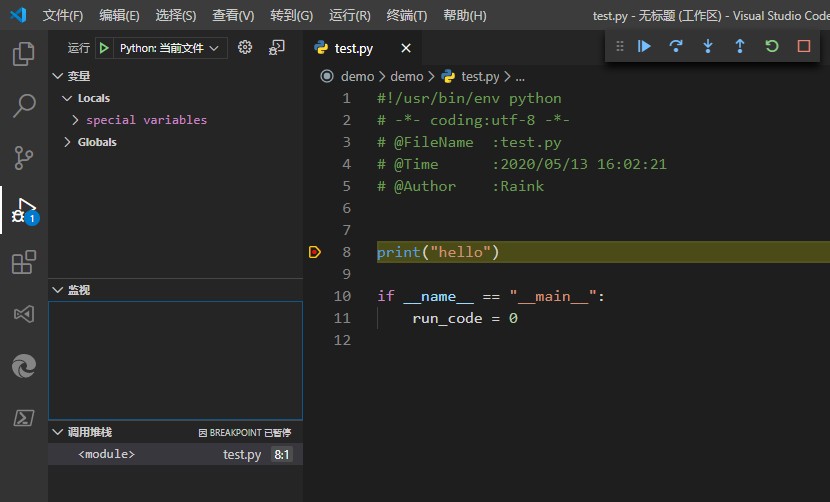830x502 pixels.
Task: Step over the current line
Action: (676, 46)
